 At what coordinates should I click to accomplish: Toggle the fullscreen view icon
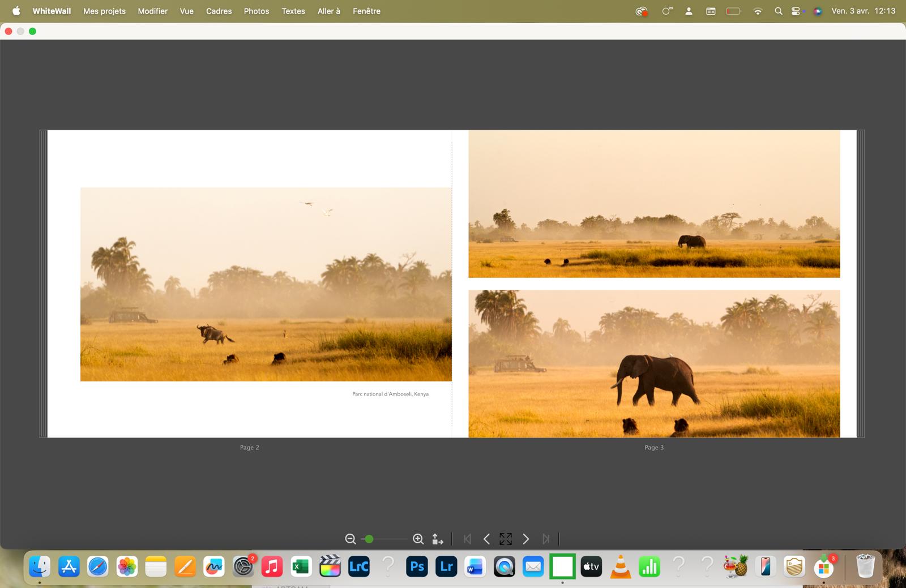[506, 539]
